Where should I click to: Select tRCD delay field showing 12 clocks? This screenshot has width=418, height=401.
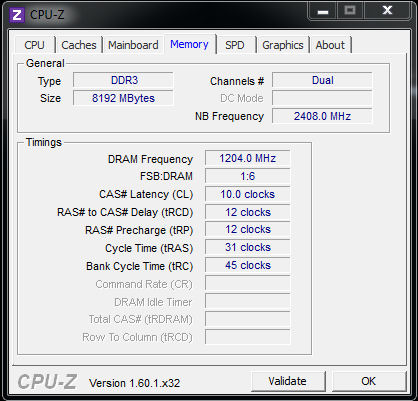(x=247, y=212)
